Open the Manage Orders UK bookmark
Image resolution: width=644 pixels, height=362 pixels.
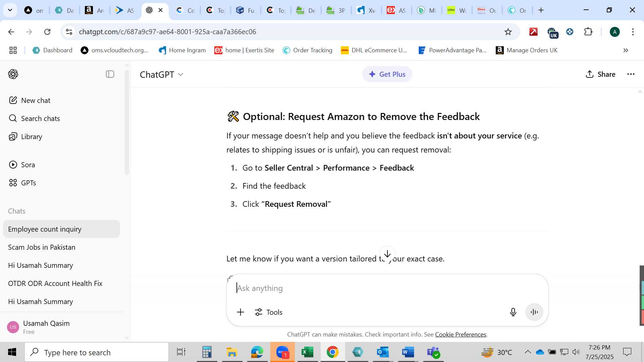click(527, 50)
